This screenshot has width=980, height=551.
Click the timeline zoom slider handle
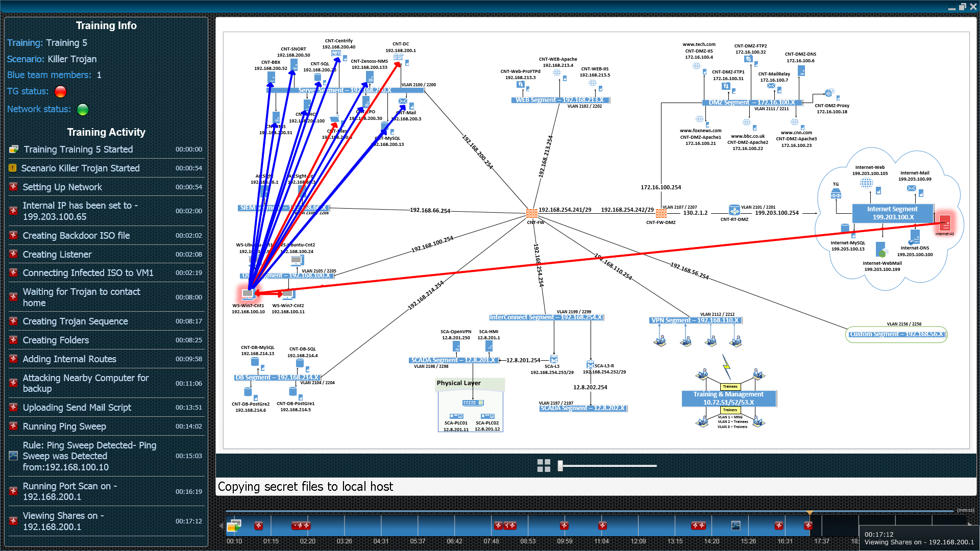click(560, 465)
